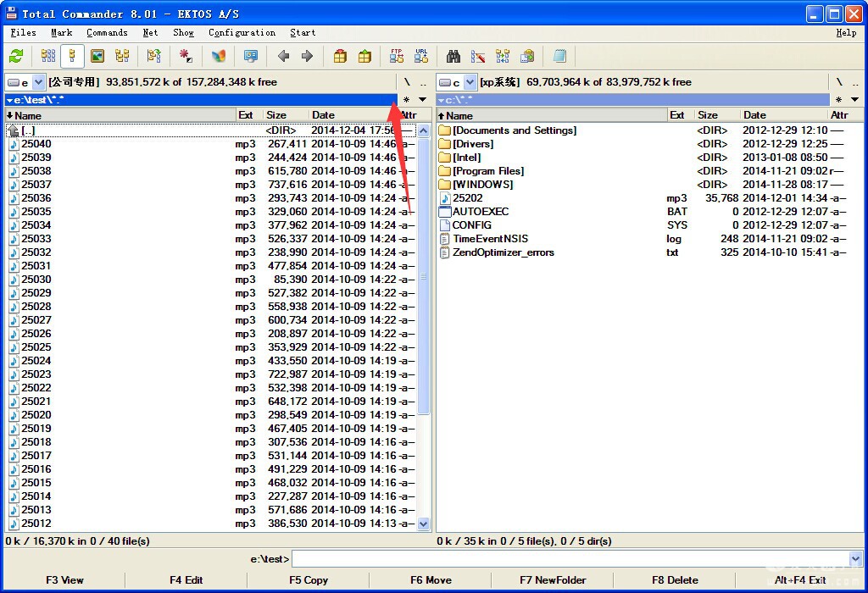Open the Notepad icon in toolbar
Screen dimensions: 868x593
(559, 56)
